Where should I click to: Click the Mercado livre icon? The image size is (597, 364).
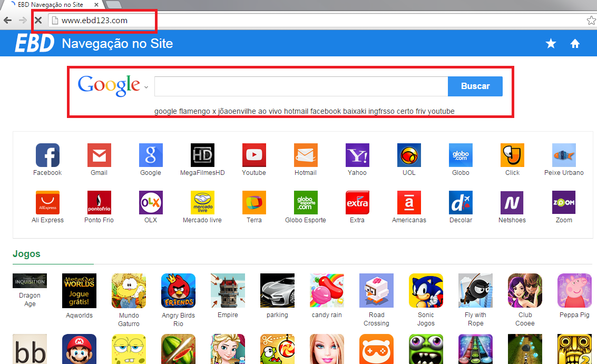pos(202,202)
